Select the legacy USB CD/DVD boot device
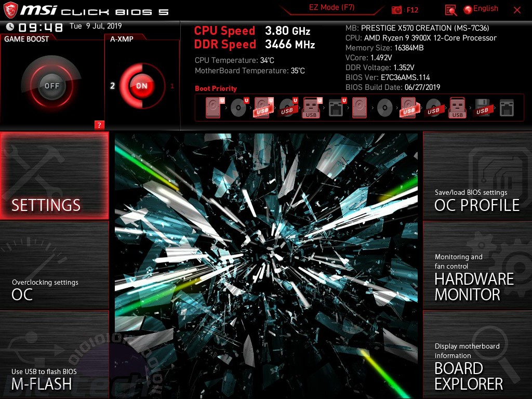This screenshot has width=532, height=399. pyautogui.click(x=434, y=108)
